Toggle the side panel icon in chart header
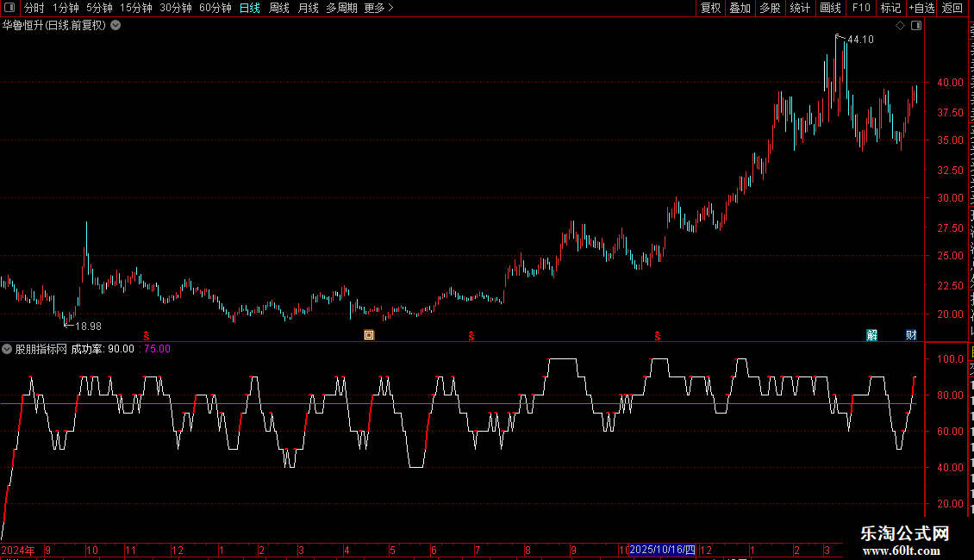Image resolution: width=974 pixels, height=560 pixels. click(916, 26)
